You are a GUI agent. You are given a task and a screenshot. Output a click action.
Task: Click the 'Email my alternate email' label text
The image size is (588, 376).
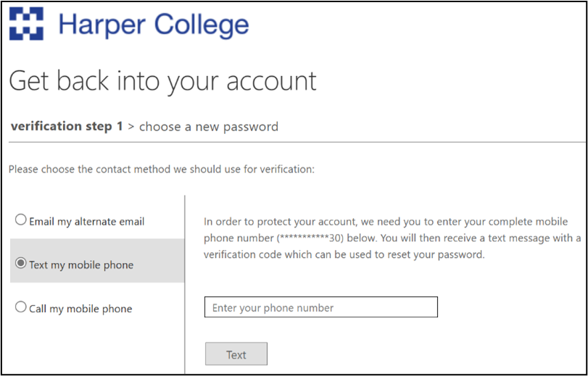click(x=87, y=222)
